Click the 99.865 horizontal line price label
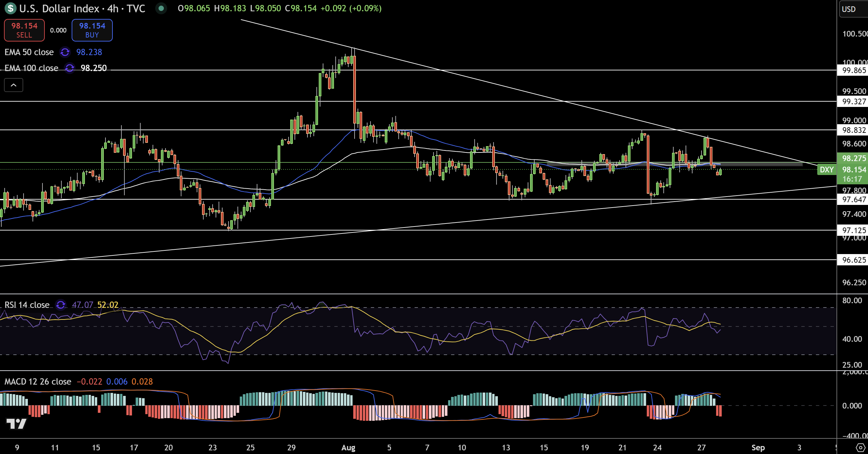 [x=853, y=70]
